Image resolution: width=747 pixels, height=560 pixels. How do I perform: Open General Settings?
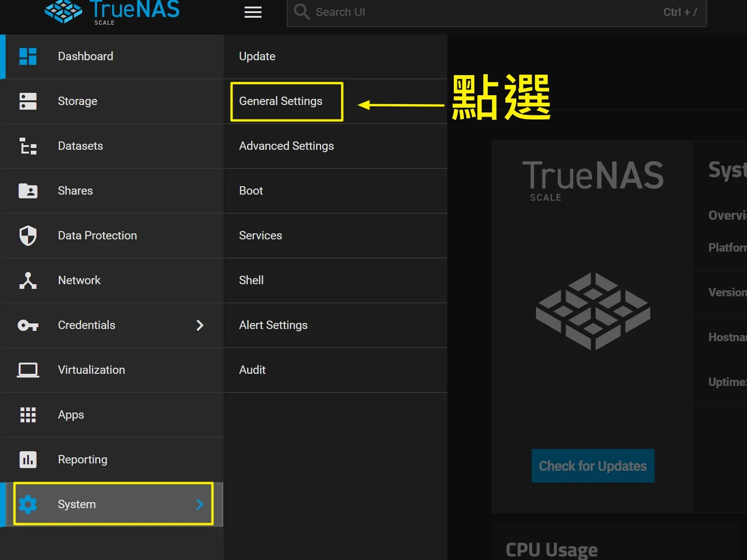tap(336, 101)
